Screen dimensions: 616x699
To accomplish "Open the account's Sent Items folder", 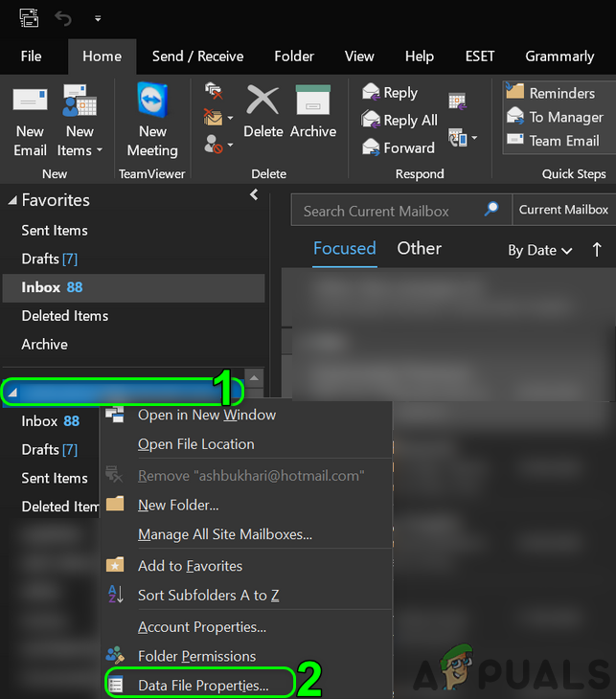I will click(55, 479).
